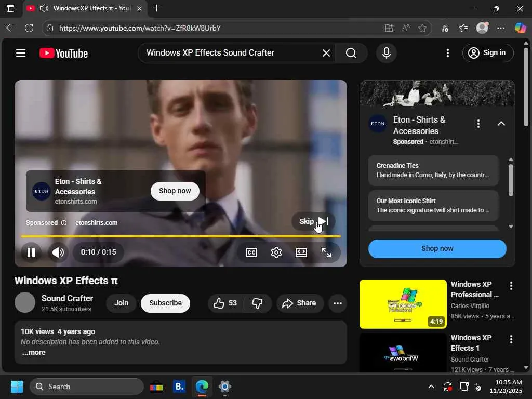Open the YouTube hamburger guide menu
The height and width of the screenshot is (399, 532).
(21, 53)
